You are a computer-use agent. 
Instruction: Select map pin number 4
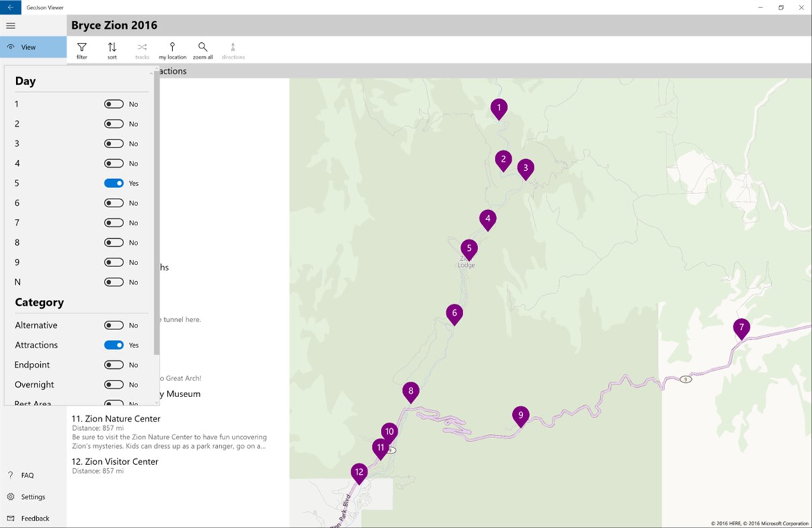[x=487, y=219]
